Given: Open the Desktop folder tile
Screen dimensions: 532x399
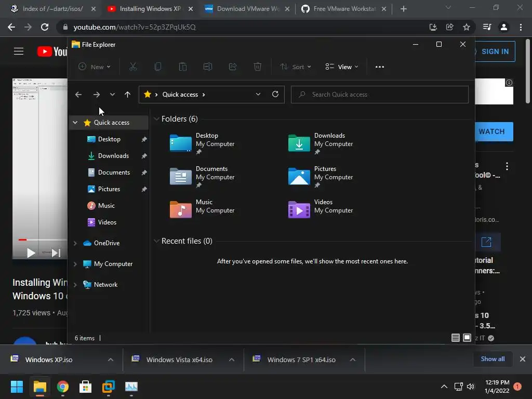Looking at the screenshot, I should (x=202, y=143).
